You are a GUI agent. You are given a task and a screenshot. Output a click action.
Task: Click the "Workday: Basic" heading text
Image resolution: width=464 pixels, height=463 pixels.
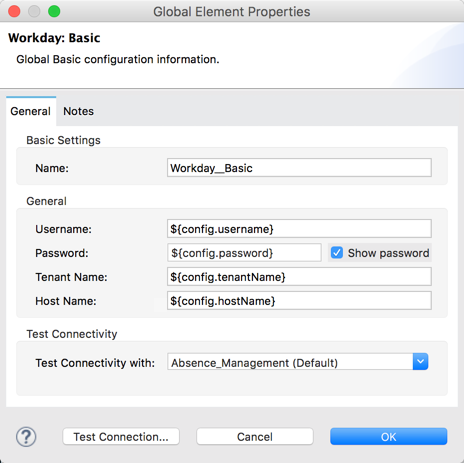[54, 38]
